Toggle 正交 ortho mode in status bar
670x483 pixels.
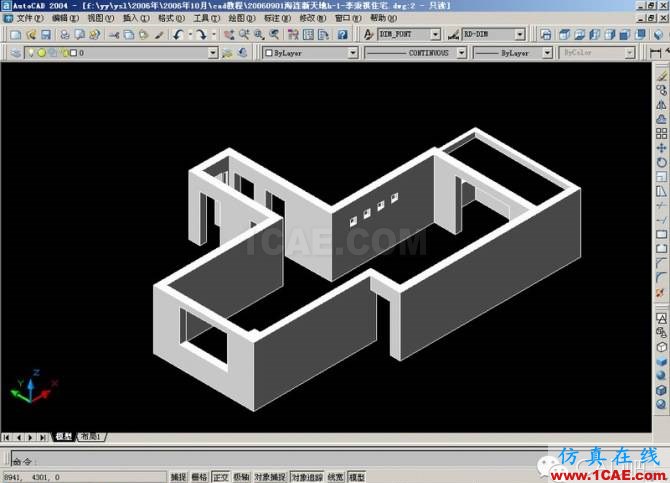pos(221,477)
